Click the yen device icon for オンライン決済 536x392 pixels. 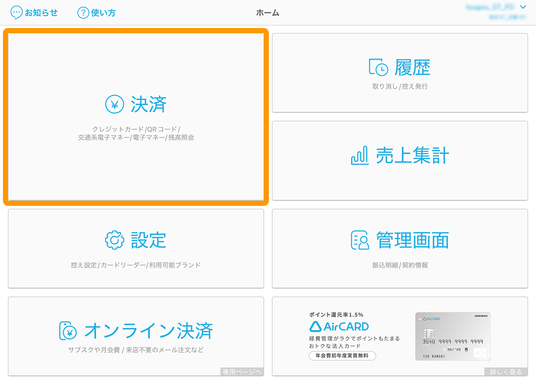click(x=68, y=331)
